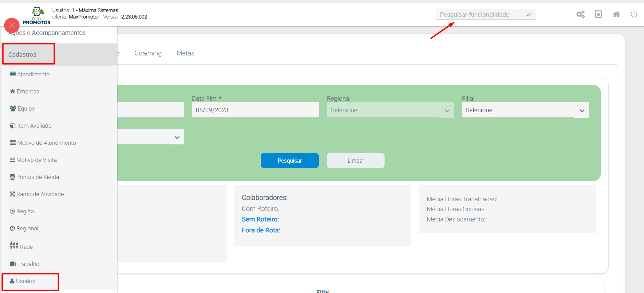Click the Atendimento list icon
Image resolution: width=644 pixels, height=293 pixels.
tap(13, 74)
